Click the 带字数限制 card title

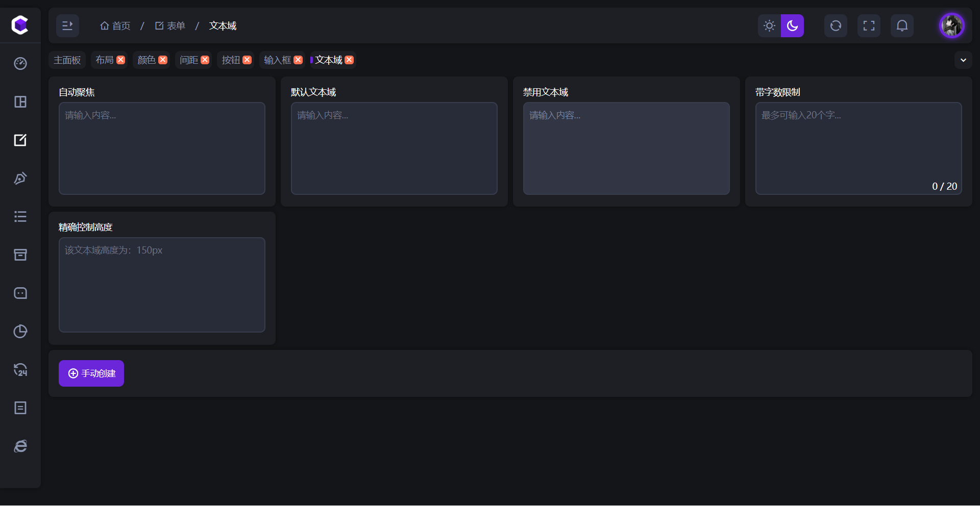pos(778,92)
